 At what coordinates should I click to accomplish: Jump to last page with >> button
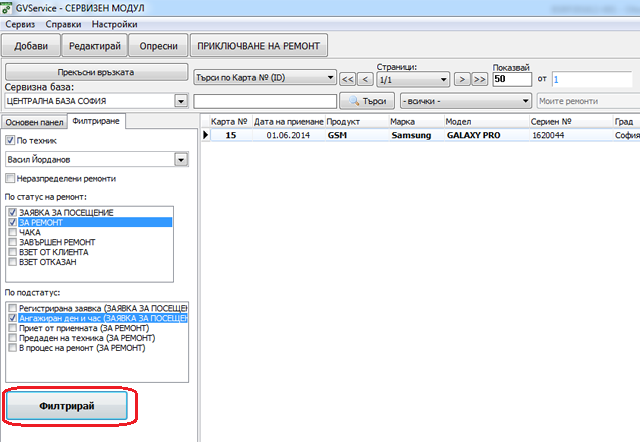pyautogui.click(x=480, y=79)
